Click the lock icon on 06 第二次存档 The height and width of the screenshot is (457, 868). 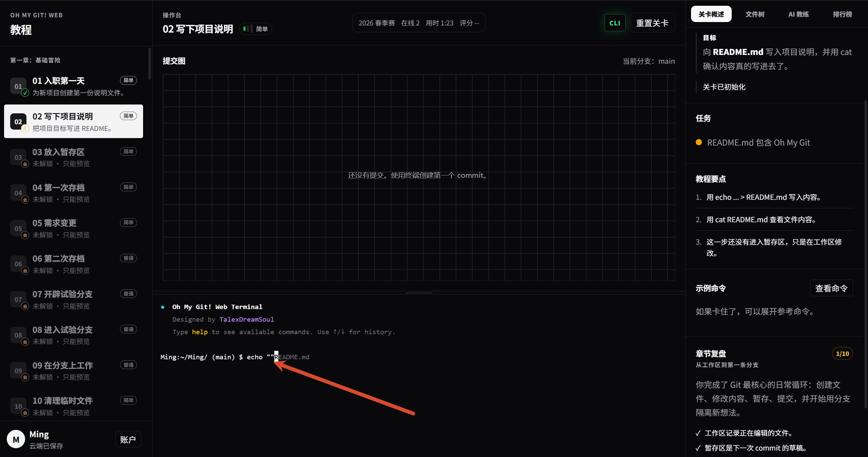point(25,271)
